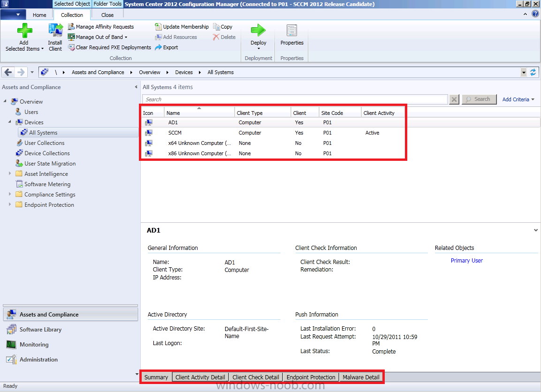Screen dimensions: 541x392
Task: Click Assets and Compliance in the breadcrumb
Action: (x=98, y=72)
